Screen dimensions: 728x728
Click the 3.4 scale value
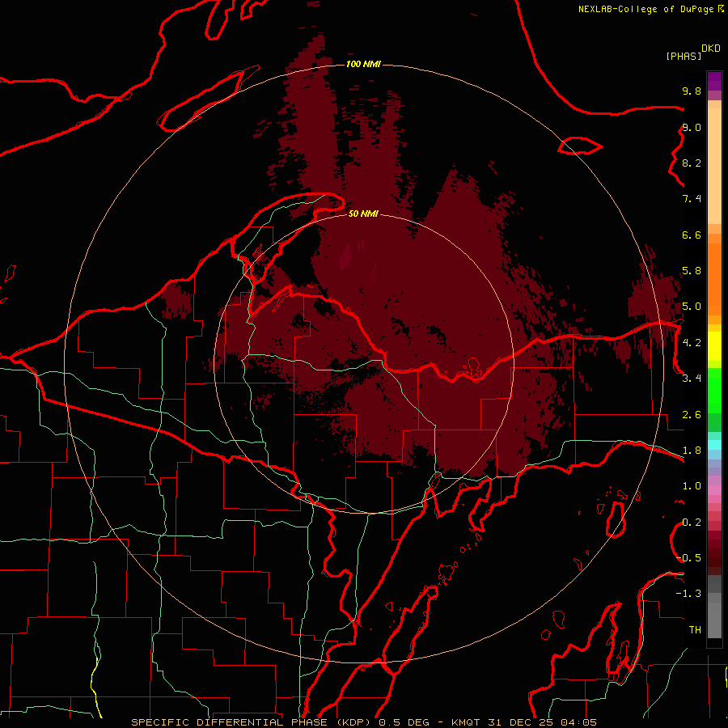(x=692, y=379)
